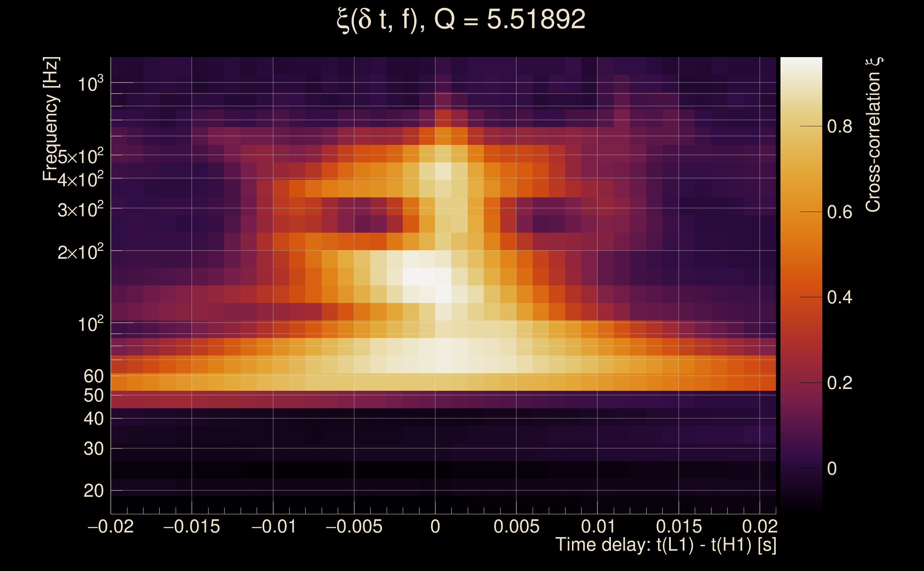Screen dimensions: 924x571
Task: Click the colorbar's 0 tick label
Action: click(x=832, y=469)
